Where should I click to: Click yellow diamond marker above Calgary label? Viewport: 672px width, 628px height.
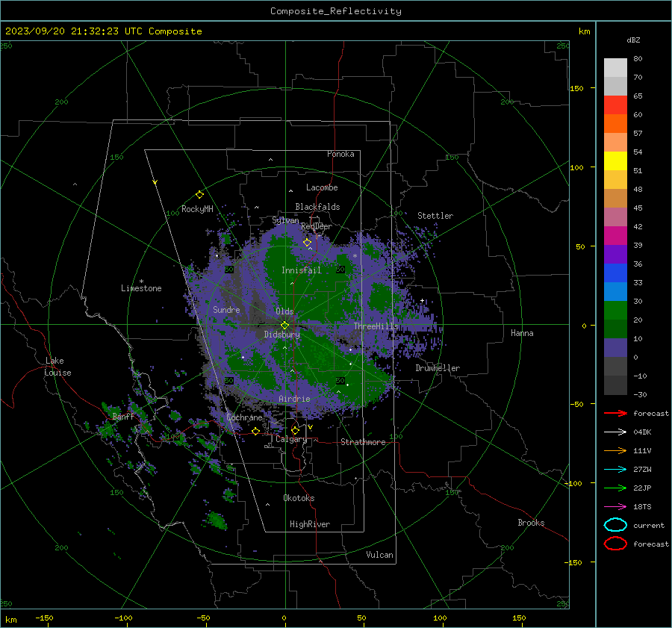pyautogui.click(x=295, y=430)
